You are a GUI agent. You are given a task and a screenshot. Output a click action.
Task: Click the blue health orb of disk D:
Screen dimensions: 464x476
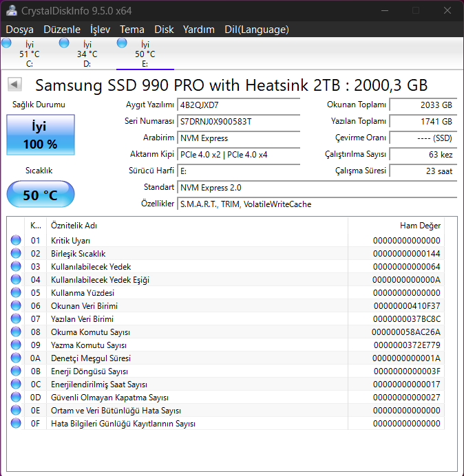(64, 43)
